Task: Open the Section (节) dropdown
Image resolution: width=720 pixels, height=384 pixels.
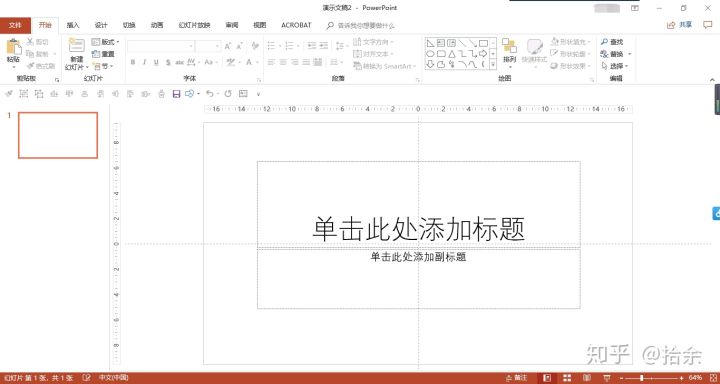Action: (x=102, y=66)
